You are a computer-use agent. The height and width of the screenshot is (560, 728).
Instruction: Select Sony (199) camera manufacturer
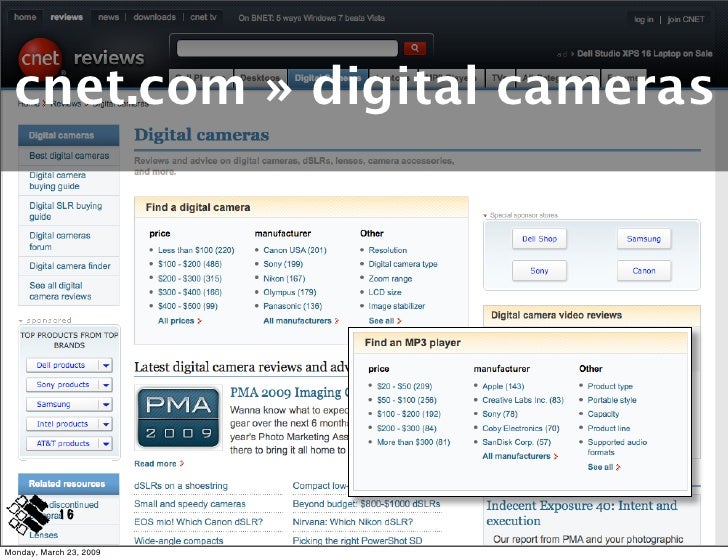pos(283,264)
